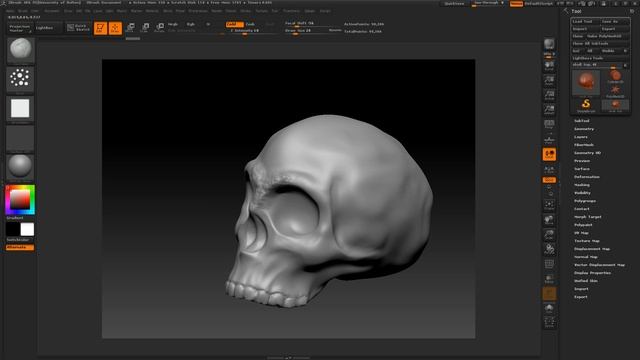Open the Transform menu
The height and width of the screenshot is (360, 640).
[x=291, y=11]
